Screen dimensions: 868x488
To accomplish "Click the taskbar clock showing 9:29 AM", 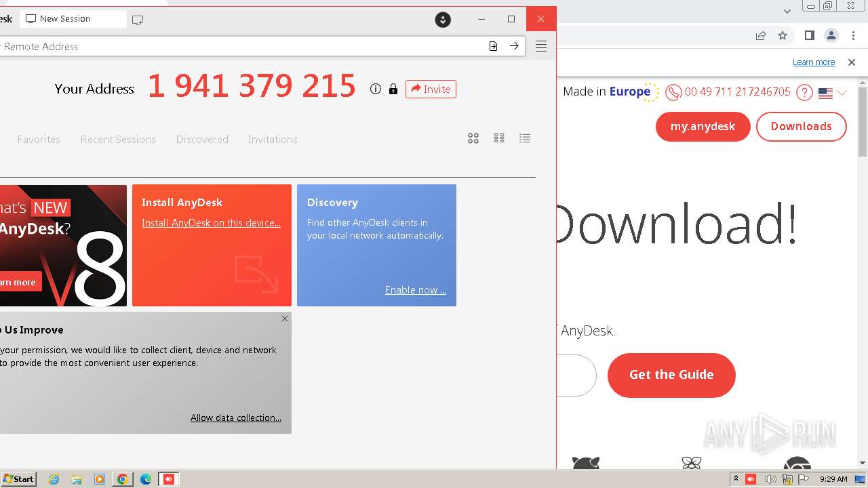I will tap(833, 479).
